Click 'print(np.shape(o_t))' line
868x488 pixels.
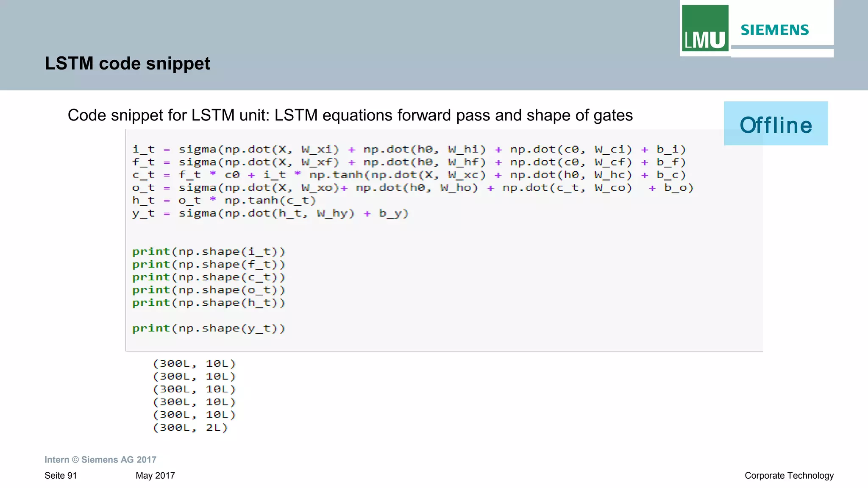[209, 290]
